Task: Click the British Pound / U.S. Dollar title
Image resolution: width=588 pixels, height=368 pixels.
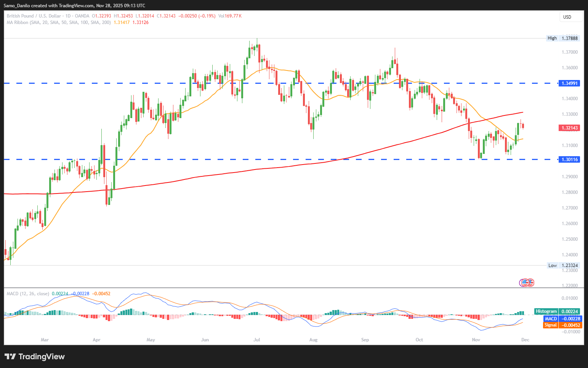Action: (x=34, y=16)
